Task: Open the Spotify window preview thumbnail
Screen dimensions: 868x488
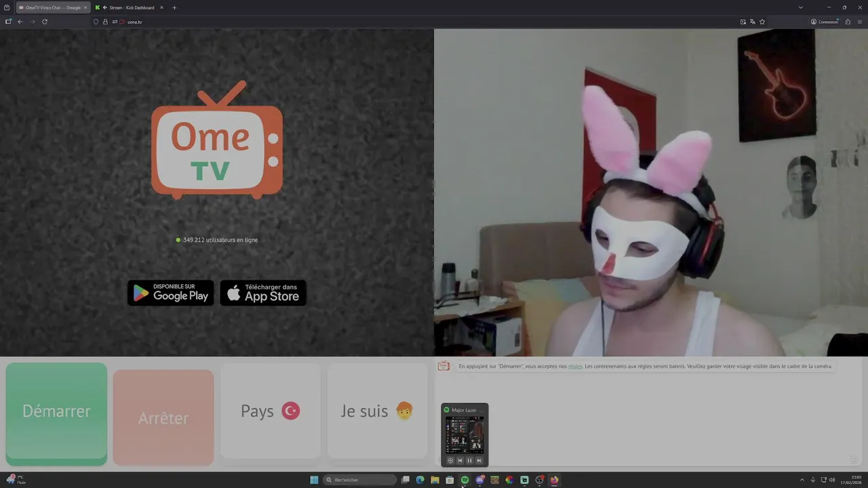Action: (465, 434)
